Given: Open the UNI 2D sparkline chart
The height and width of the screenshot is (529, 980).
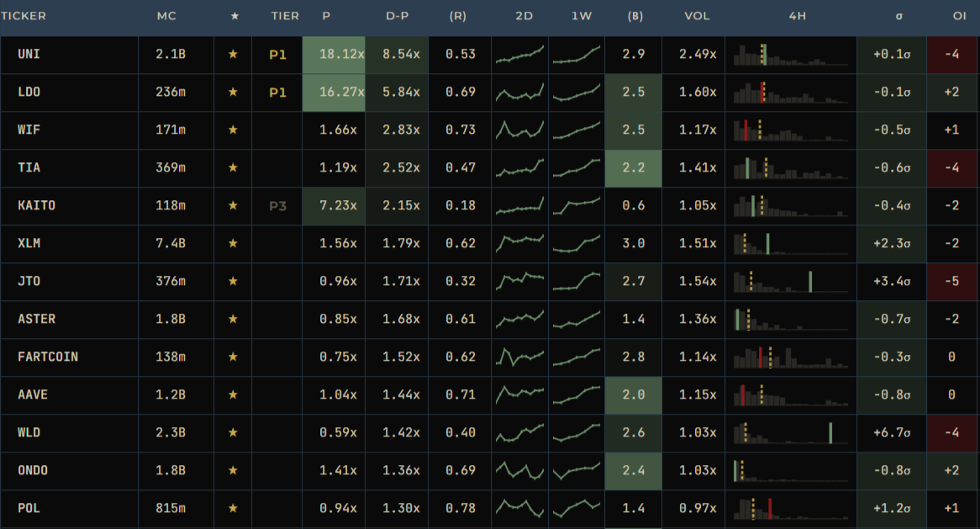Looking at the screenshot, I should click(520, 55).
